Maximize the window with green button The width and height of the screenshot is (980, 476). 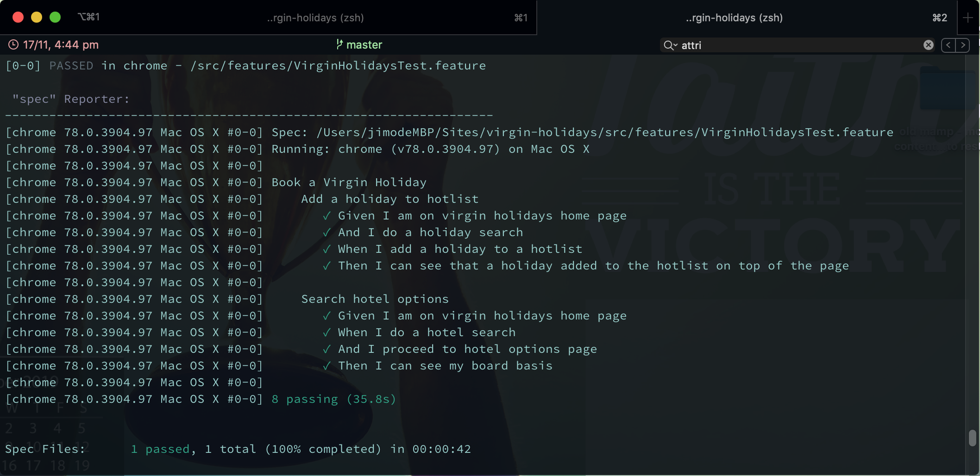pyautogui.click(x=55, y=17)
